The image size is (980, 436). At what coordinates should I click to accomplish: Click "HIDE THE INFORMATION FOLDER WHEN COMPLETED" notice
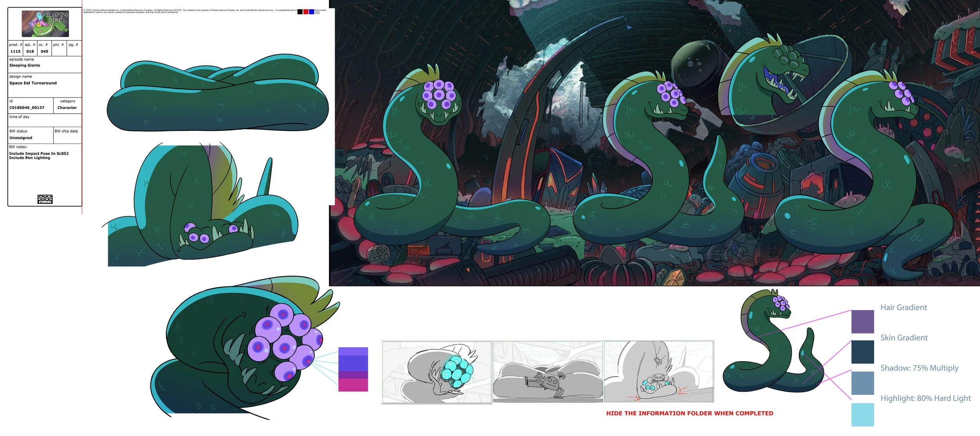point(690,413)
